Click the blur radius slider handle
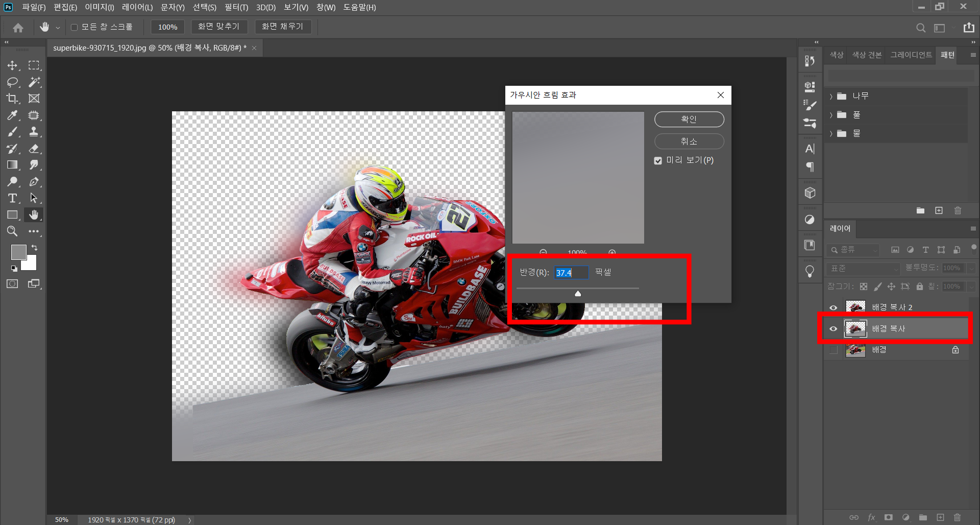The height and width of the screenshot is (525, 980). click(x=578, y=293)
